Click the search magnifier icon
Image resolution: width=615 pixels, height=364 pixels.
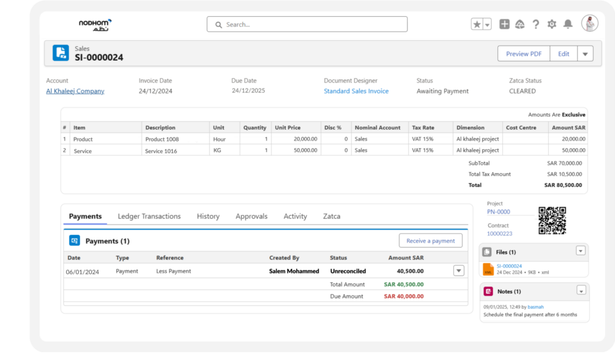pos(219,25)
